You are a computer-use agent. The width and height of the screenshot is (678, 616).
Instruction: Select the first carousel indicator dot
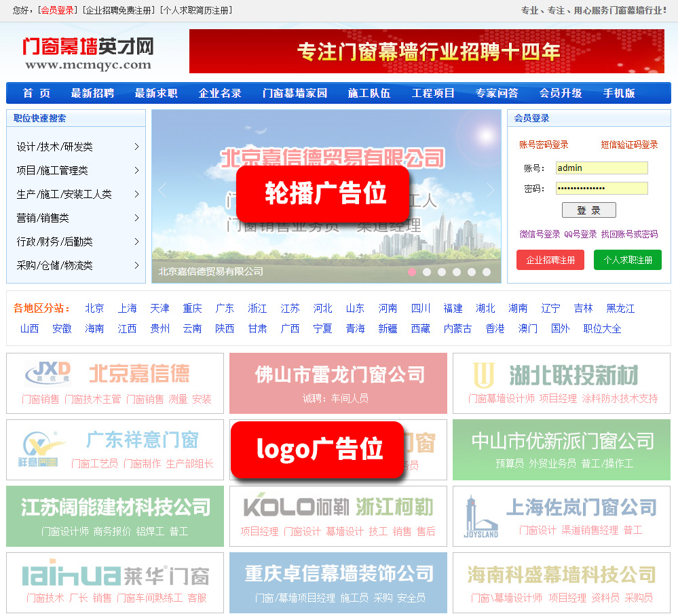[x=412, y=272]
